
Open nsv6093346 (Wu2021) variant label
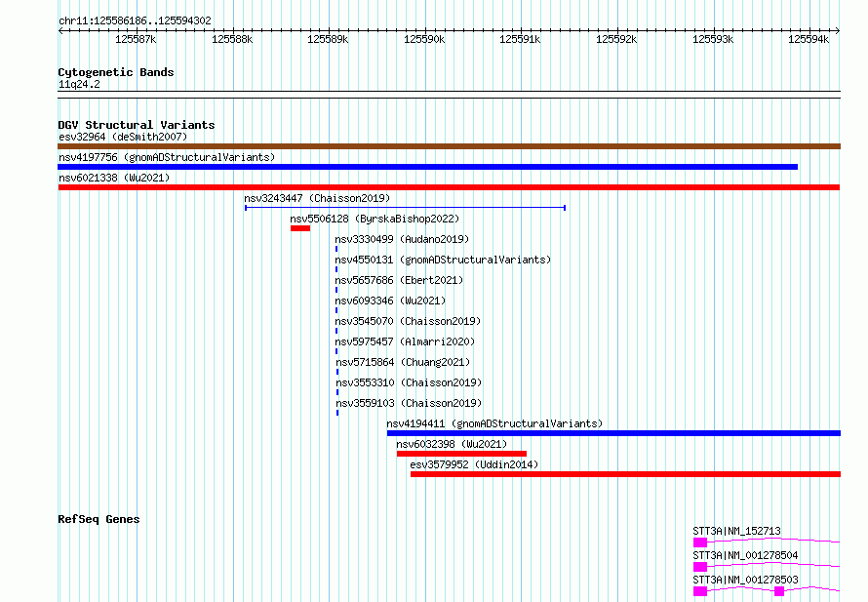(x=390, y=301)
